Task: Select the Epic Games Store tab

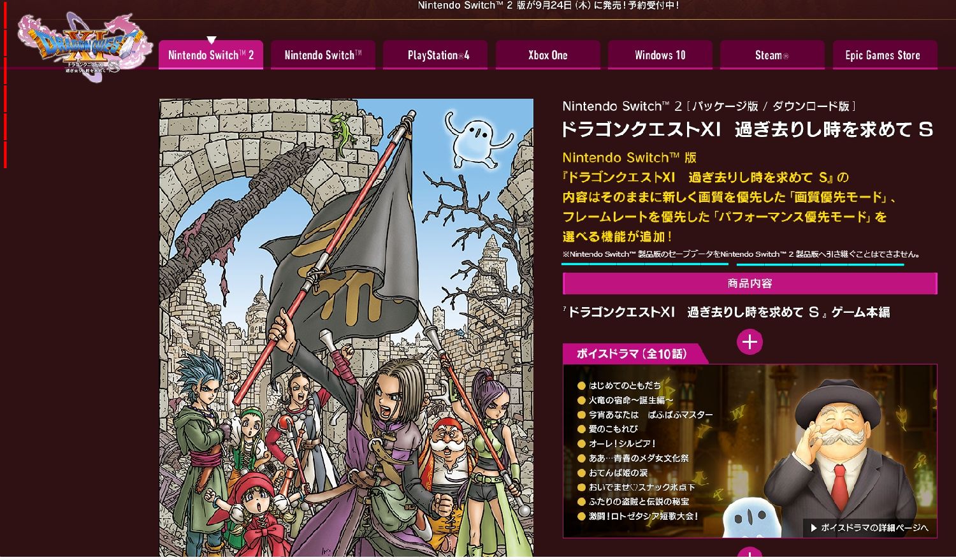Action: point(885,55)
